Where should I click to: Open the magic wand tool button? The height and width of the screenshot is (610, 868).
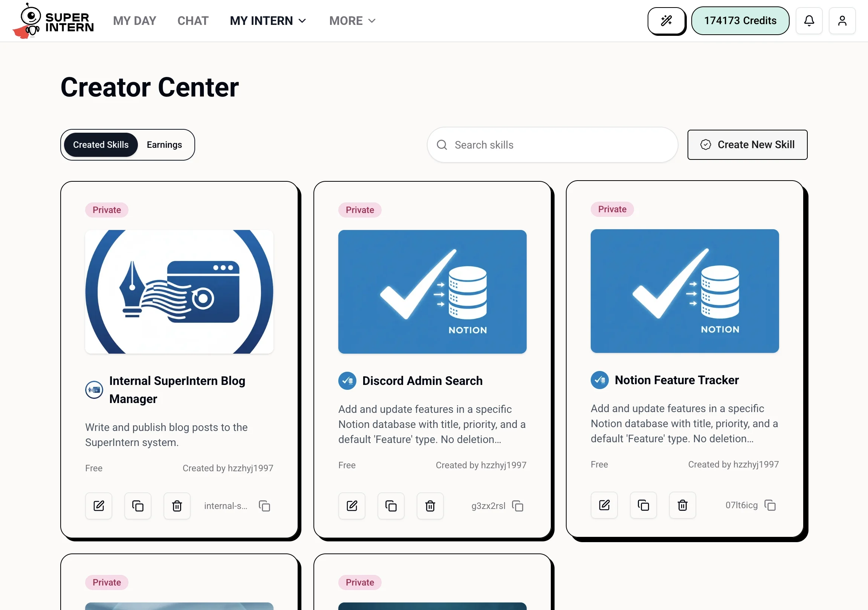666,21
